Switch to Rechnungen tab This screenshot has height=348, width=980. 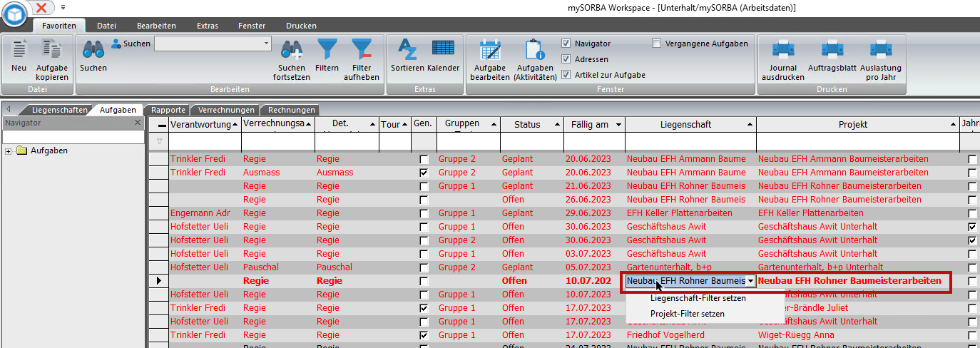tap(292, 110)
